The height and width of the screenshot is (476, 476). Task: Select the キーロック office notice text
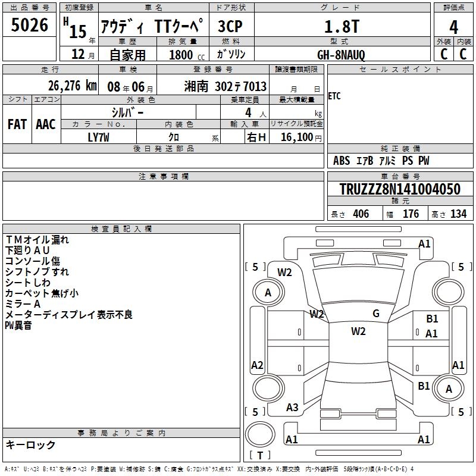(30, 444)
